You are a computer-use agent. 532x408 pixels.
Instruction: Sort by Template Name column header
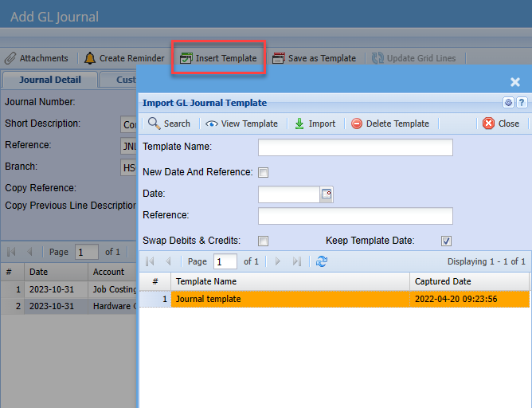(x=290, y=281)
